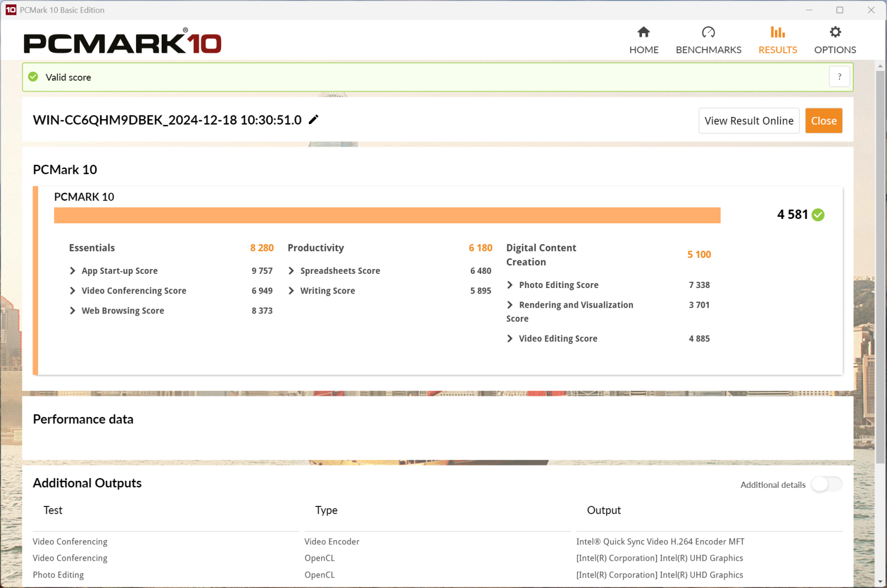Image resolution: width=887 pixels, height=588 pixels.
Task: Open the OPTIONS gear icon
Action: tap(835, 32)
